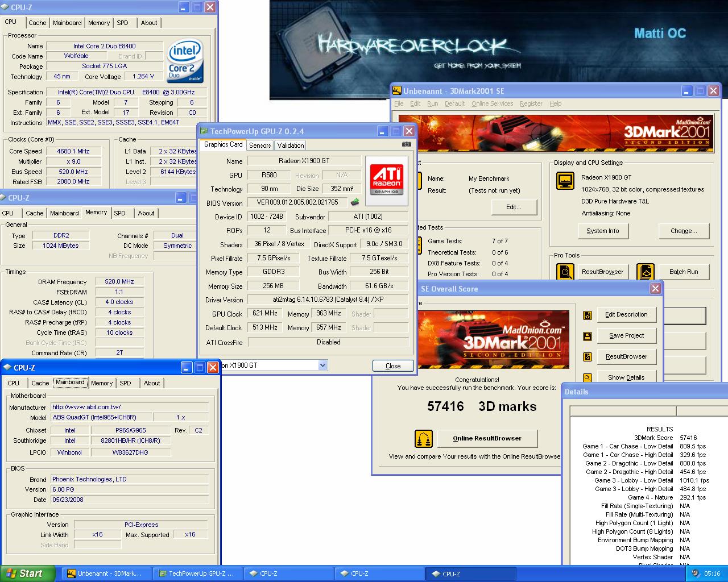Click the Show Details magnifier icon
728x582 pixels.
pyautogui.click(x=588, y=377)
